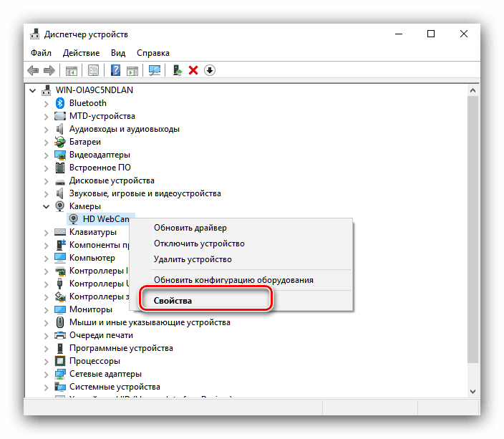The width and height of the screenshot is (504, 439).
Task: Click the scan for hardware changes monitor icon
Action: coord(155,70)
